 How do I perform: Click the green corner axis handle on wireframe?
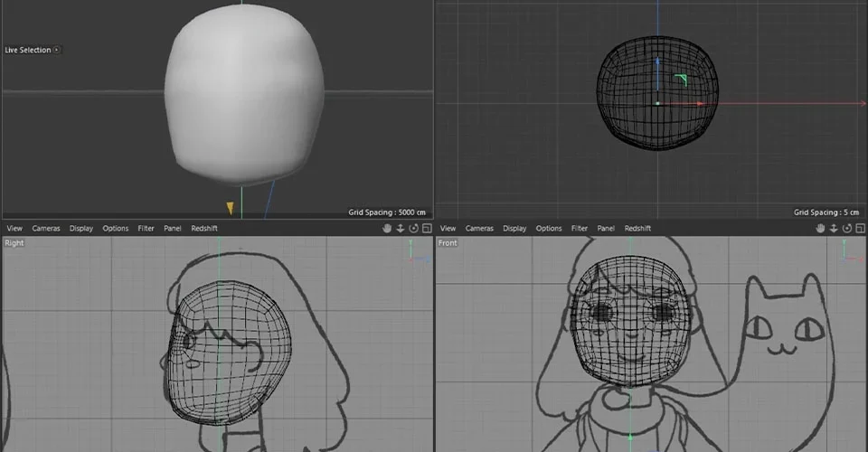click(682, 80)
